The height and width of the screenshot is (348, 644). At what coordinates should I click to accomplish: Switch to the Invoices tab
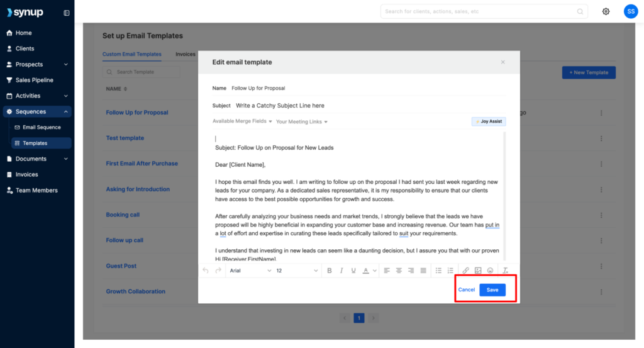click(x=185, y=54)
